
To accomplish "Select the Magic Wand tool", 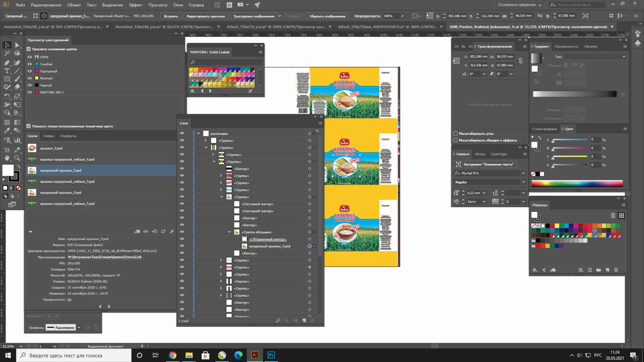I will (x=7, y=54).
